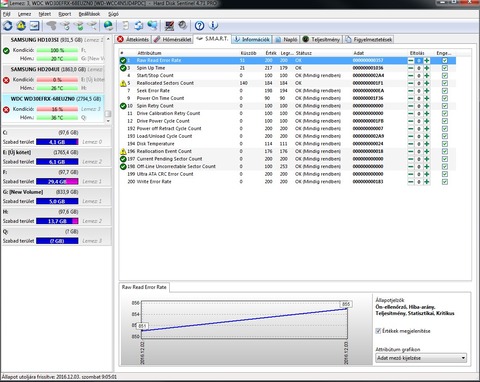Select the SAMSUNG HD103SI disk entry
480x382 pixels.
tap(53, 49)
